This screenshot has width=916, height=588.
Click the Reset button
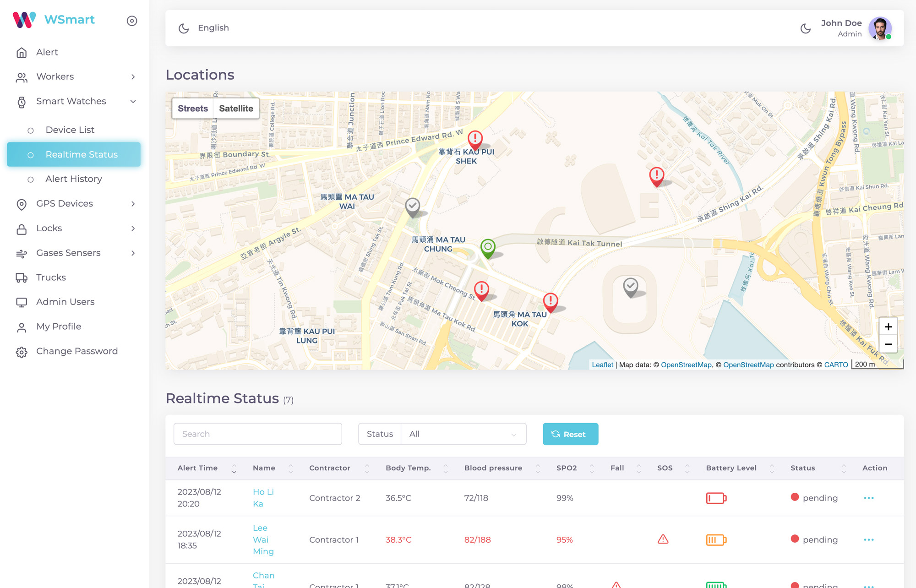[570, 434]
